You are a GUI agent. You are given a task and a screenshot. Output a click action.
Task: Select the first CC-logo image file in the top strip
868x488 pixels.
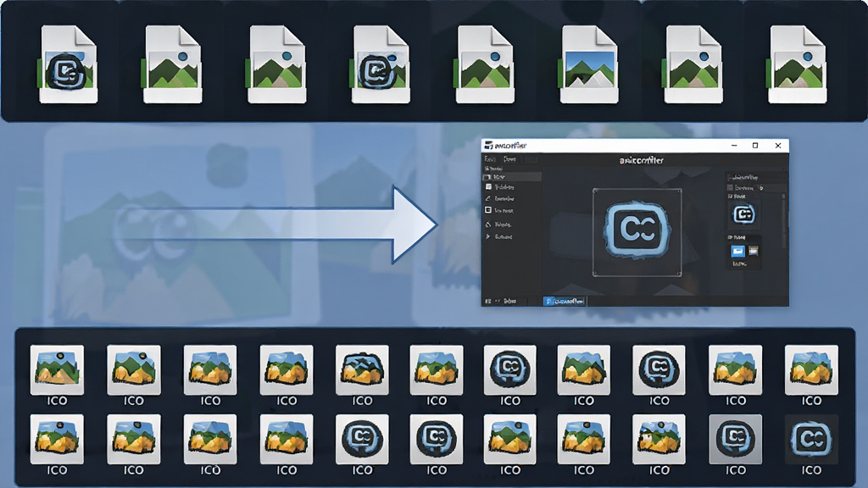point(69,64)
